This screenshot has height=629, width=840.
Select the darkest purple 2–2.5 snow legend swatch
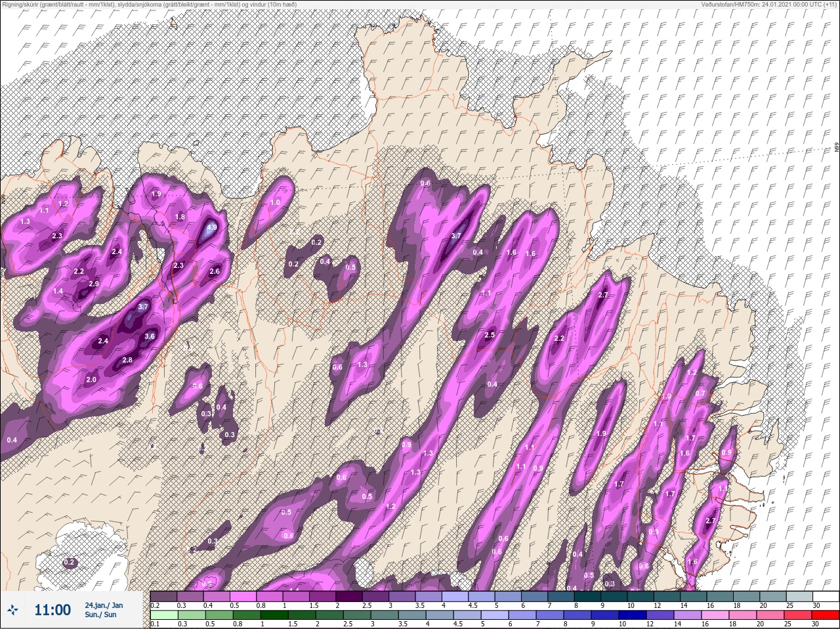pos(350,596)
